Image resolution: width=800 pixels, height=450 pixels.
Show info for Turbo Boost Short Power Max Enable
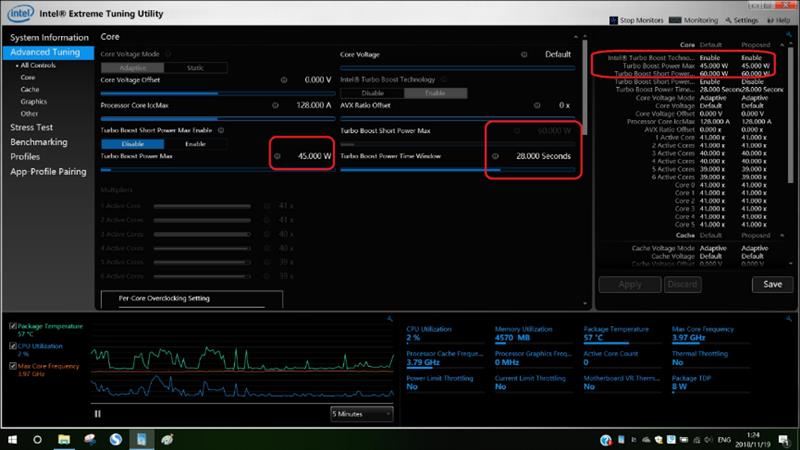tap(221, 131)
